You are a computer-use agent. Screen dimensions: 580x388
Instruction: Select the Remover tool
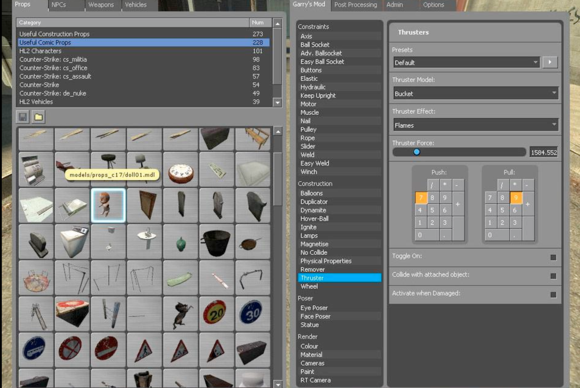[x=339, y=269]
